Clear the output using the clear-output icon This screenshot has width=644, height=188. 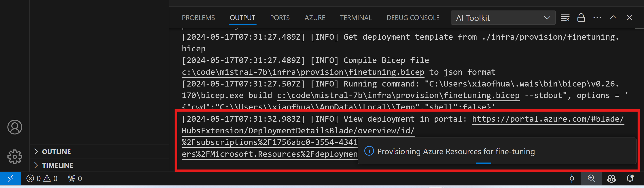565,18
